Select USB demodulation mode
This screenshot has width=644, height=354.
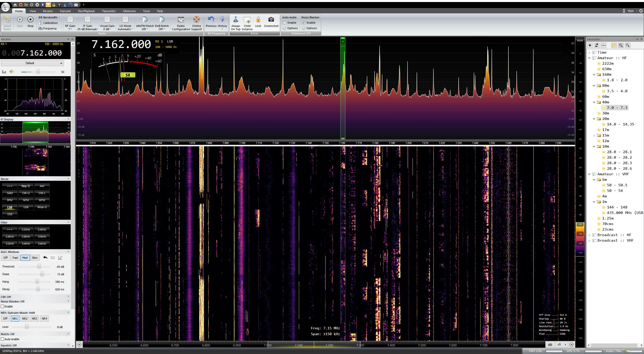[x=26, y=207]
